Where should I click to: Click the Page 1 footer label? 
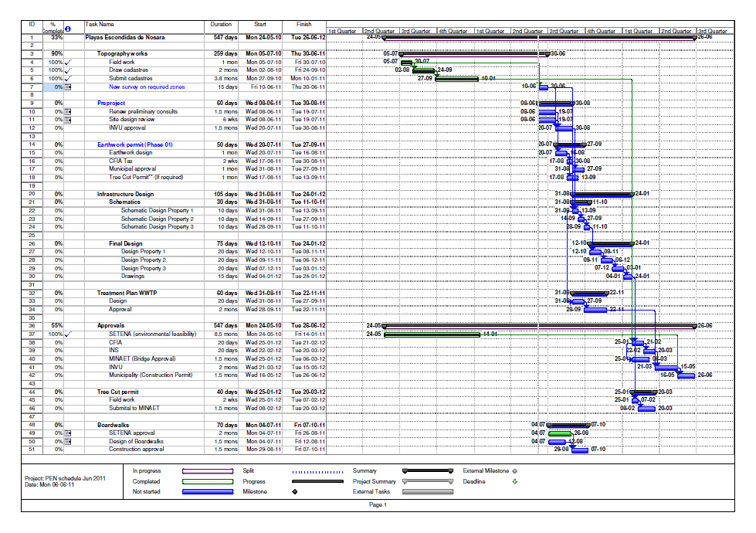point(378,505)
